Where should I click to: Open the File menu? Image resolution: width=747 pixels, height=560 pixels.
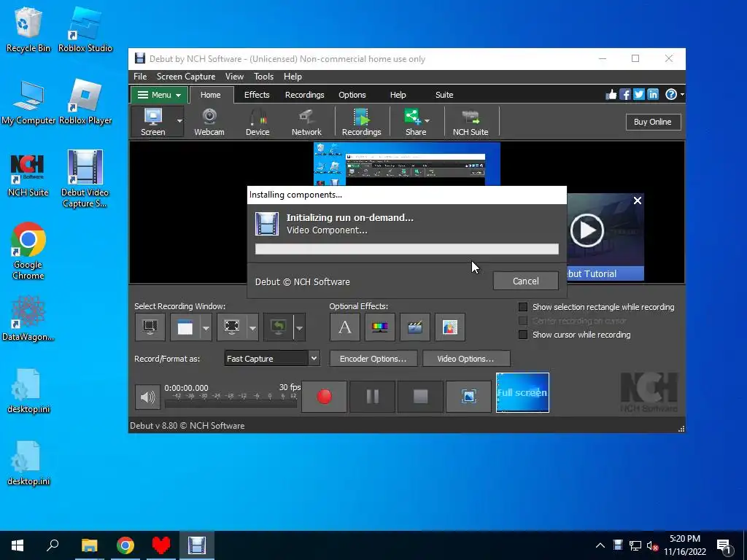[140, 76]
